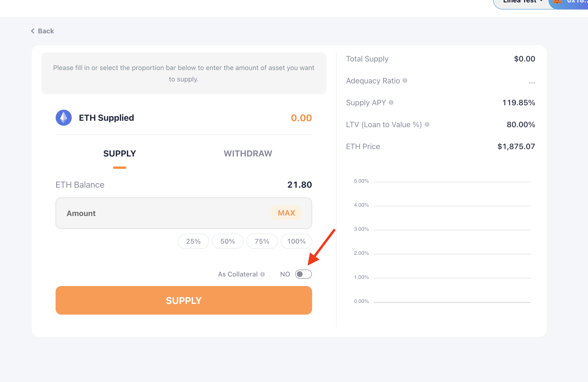588x382 pixels.
Task: Select the 50% proportion option
Action: [227, 241]
